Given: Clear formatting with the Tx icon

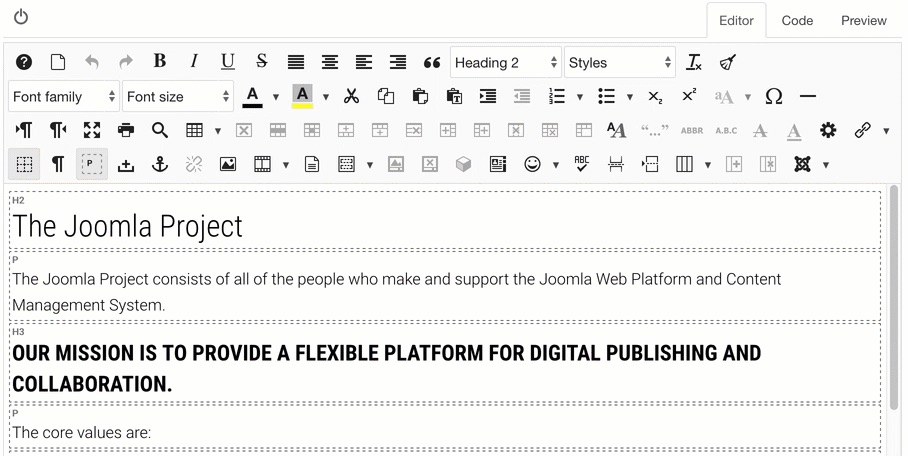Looking at the screenshot, I should click(x=694, y=62).
